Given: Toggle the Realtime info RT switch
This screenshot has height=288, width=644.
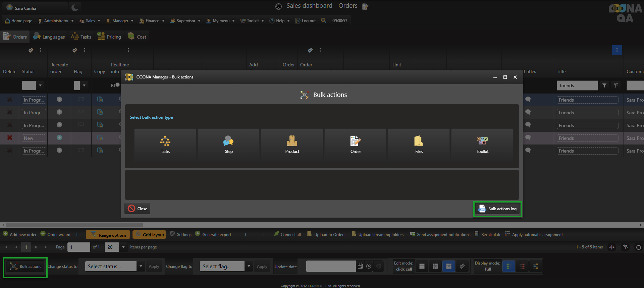Looking at the screenshot, I should point(116,85).
